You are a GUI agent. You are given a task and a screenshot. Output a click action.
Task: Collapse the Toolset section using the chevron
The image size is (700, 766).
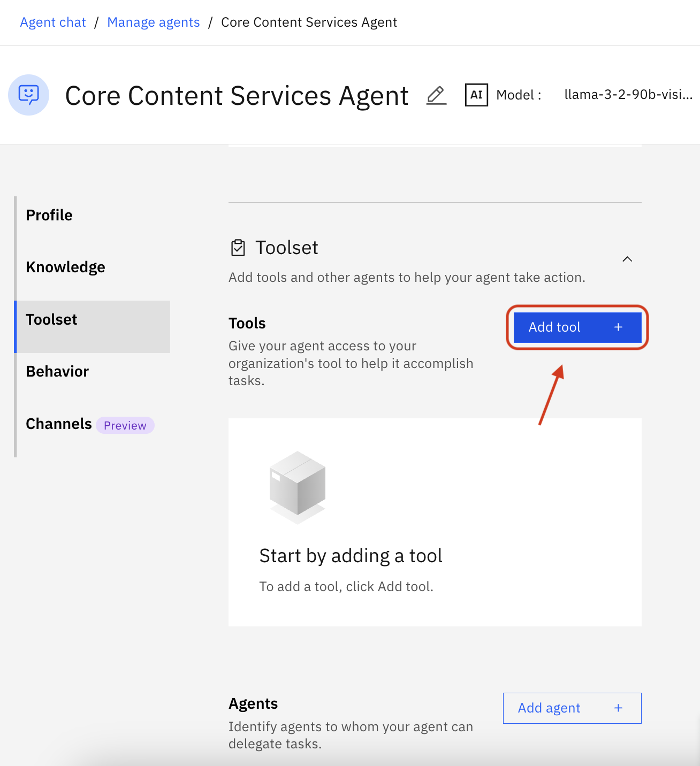(627, 259)
